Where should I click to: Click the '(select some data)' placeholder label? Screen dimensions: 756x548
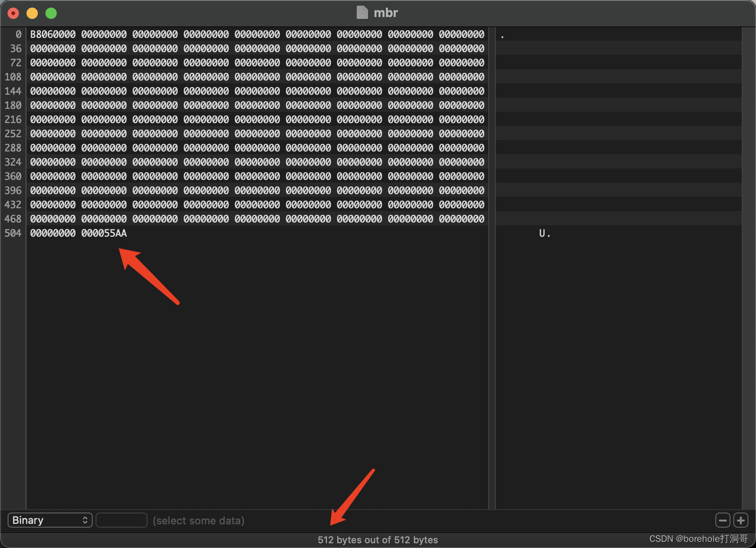point(198,521)
